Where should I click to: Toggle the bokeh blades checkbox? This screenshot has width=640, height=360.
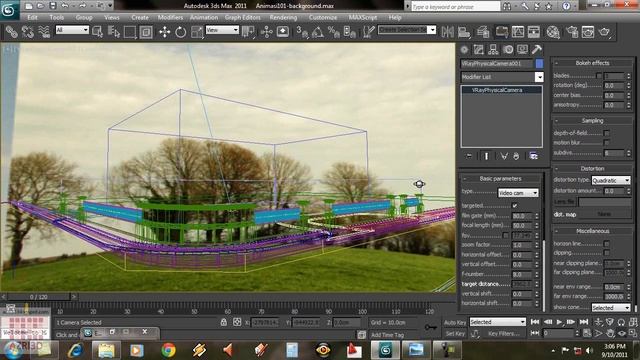(x=599, y=76)
